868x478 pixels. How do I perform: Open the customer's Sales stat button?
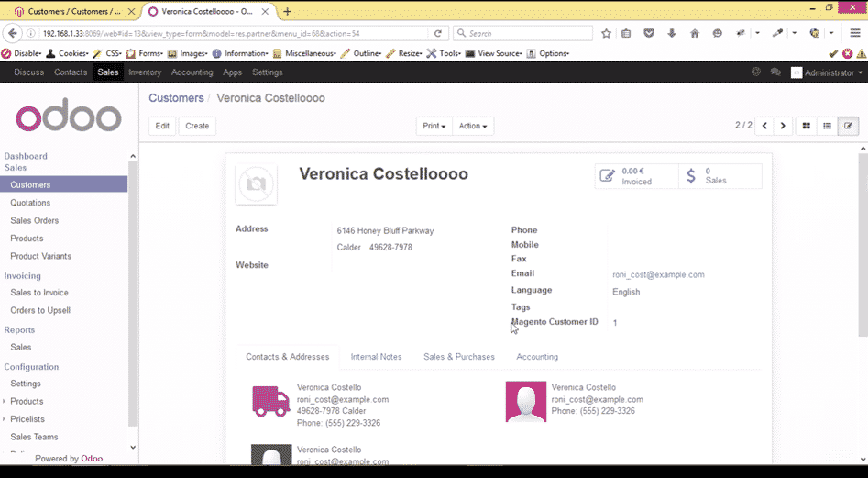tap(720, 176)
